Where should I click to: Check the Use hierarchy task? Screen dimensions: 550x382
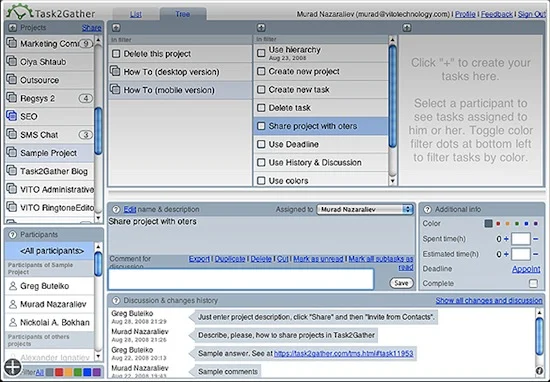261,53
